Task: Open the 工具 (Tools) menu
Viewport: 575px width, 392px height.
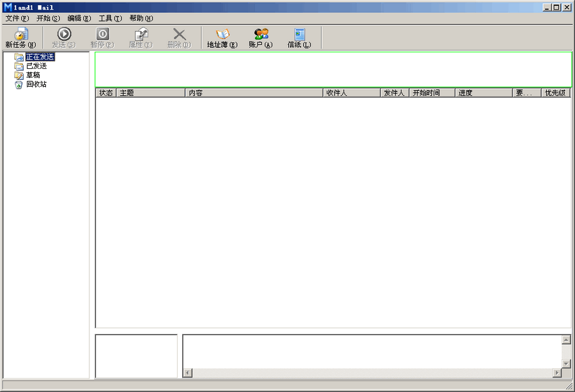Action: tap(110, 19)
